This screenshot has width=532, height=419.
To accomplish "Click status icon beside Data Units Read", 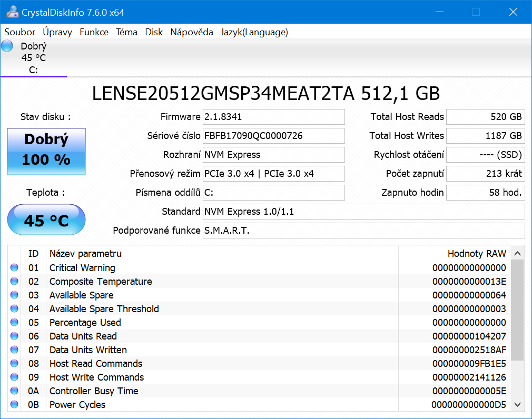I will coord(14,336).
